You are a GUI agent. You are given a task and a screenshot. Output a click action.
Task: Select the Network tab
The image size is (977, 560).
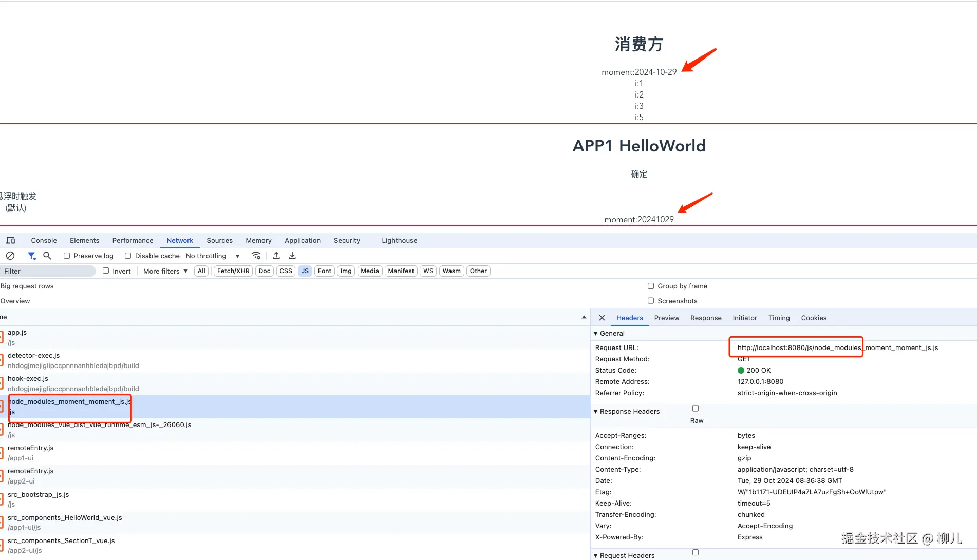point(180,240)
